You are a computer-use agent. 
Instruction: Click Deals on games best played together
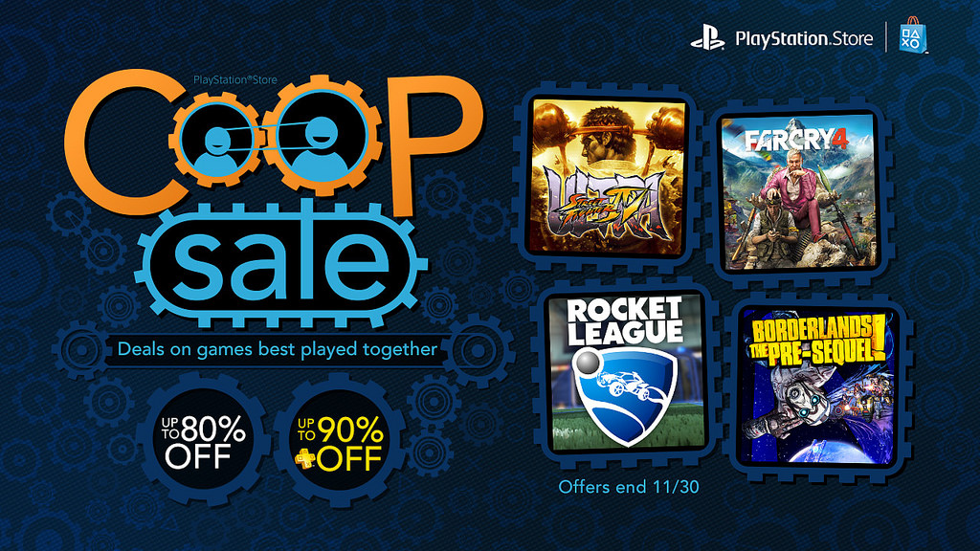pyautogui.click(x=278, y=348)
